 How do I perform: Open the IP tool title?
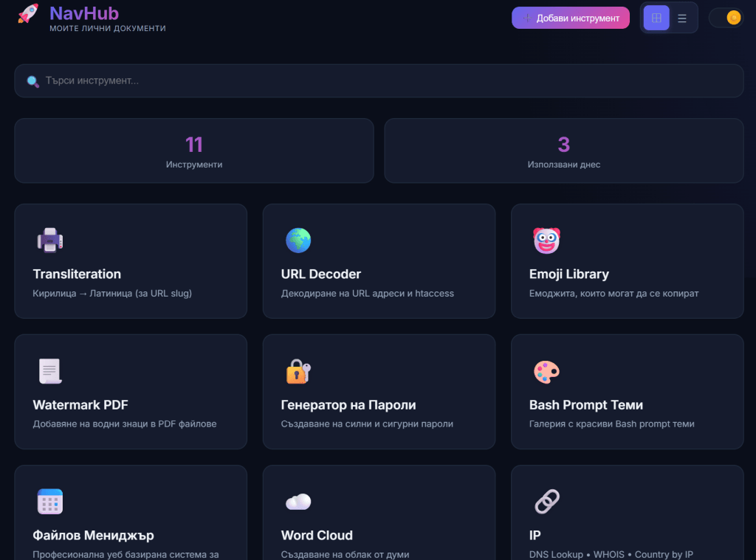pyautogui.click(x=535, y=536)
